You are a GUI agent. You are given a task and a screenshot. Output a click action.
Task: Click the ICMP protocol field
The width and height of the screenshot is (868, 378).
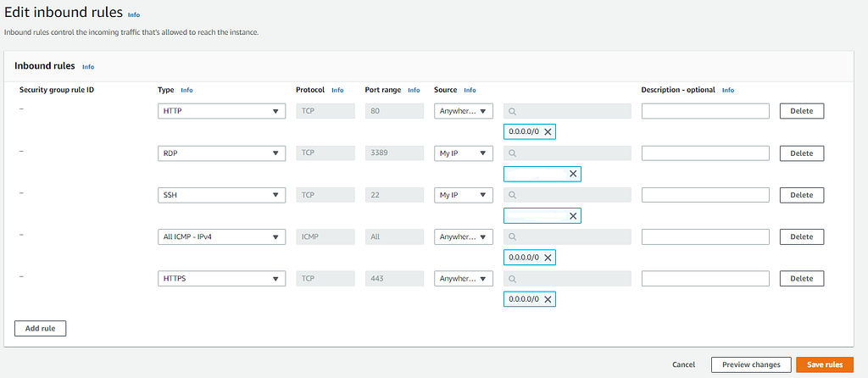(x=325, y=236)
